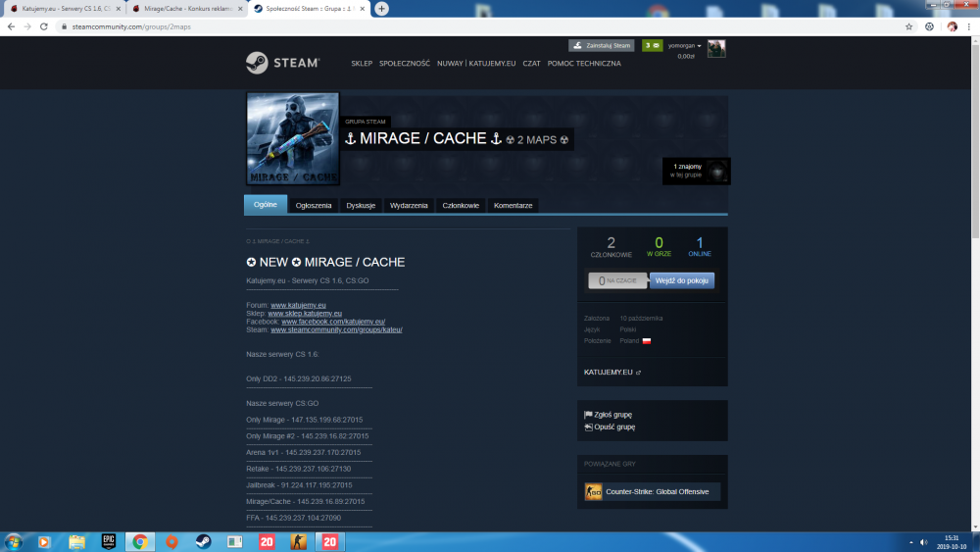Open Counter-Strike: Global Offensive game entry
The width and height of the screenshot is (980, 552).
click(652, 492)
